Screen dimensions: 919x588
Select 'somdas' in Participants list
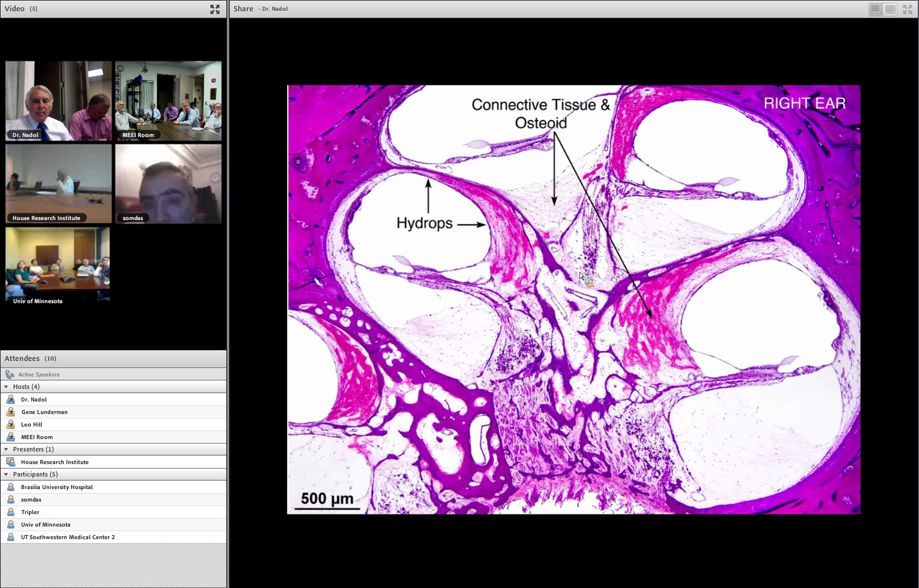point(31,500)
